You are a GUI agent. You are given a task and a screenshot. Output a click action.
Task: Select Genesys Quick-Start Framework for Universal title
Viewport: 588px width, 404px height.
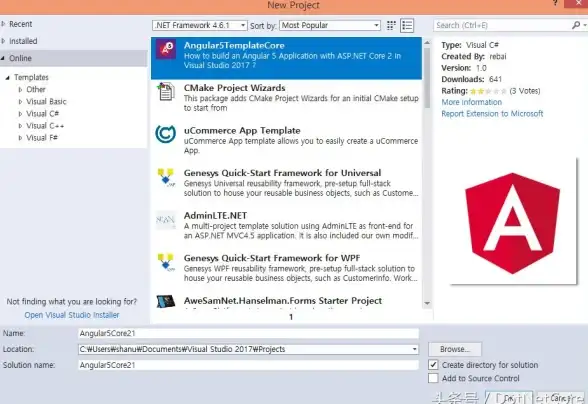pyautogui.click(x=282, y=173)
